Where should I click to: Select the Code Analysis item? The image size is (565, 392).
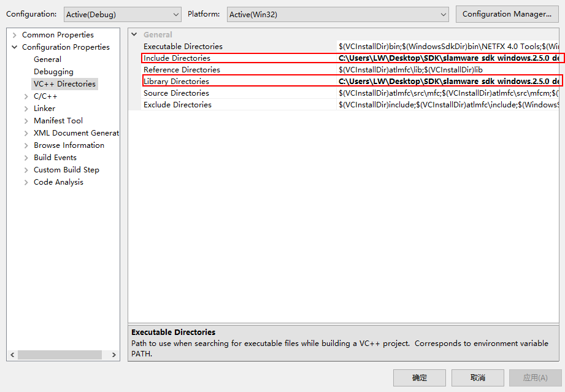pyautogui.click(x=60, y=182)
